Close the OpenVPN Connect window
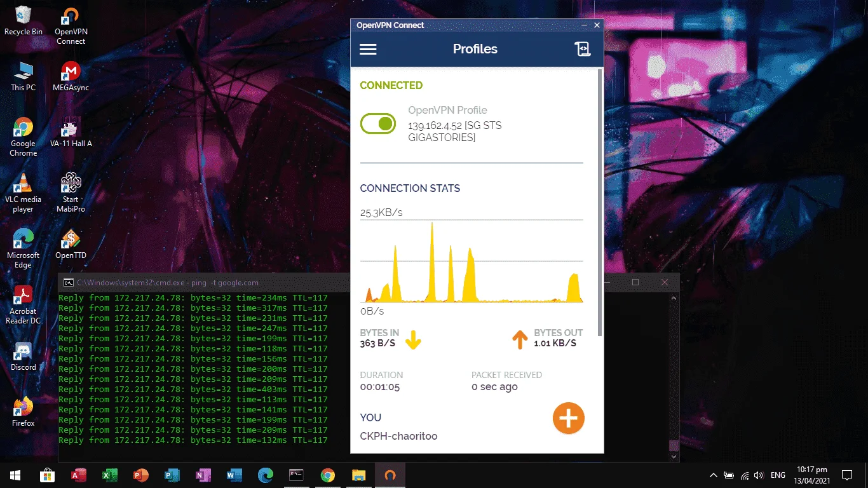Screen dimensions: 868x488 coord(597,25)
